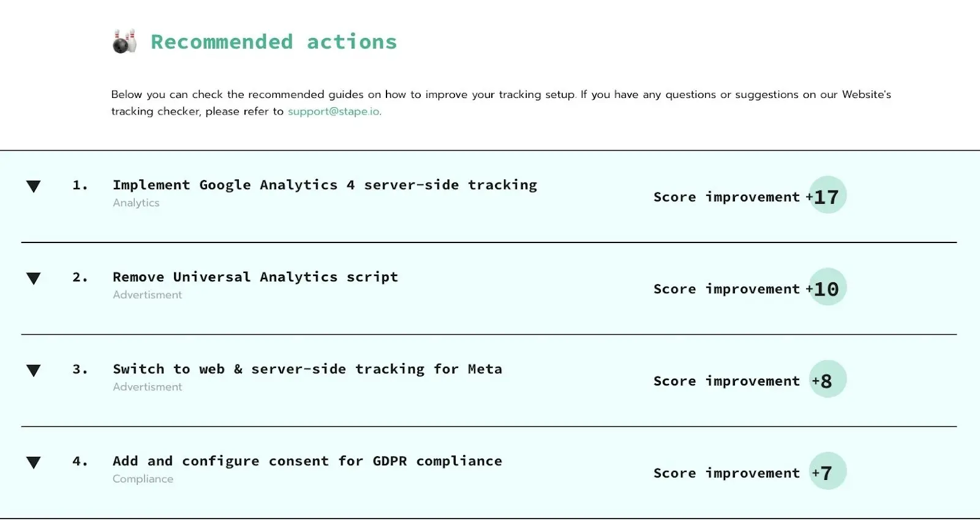The image size is (980, 521).
Task: Click the +10 score improvement badge
Action: coord(827,287)
